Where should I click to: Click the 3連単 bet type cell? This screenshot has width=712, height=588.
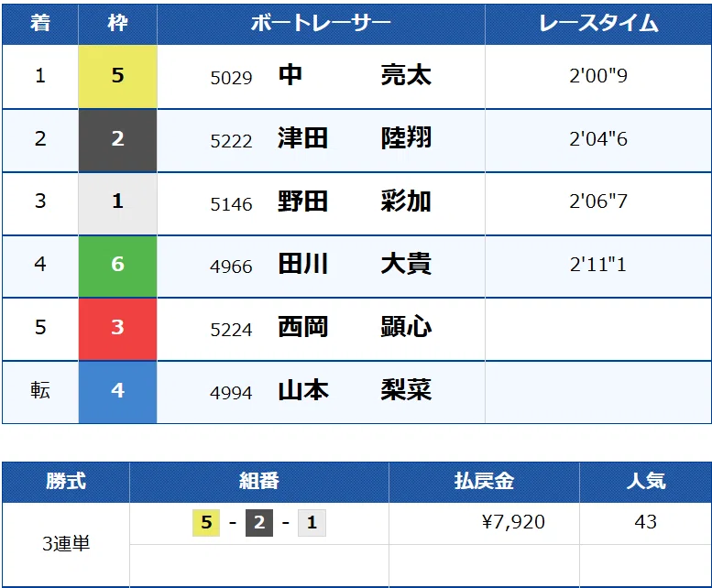(x=66, y=543)
